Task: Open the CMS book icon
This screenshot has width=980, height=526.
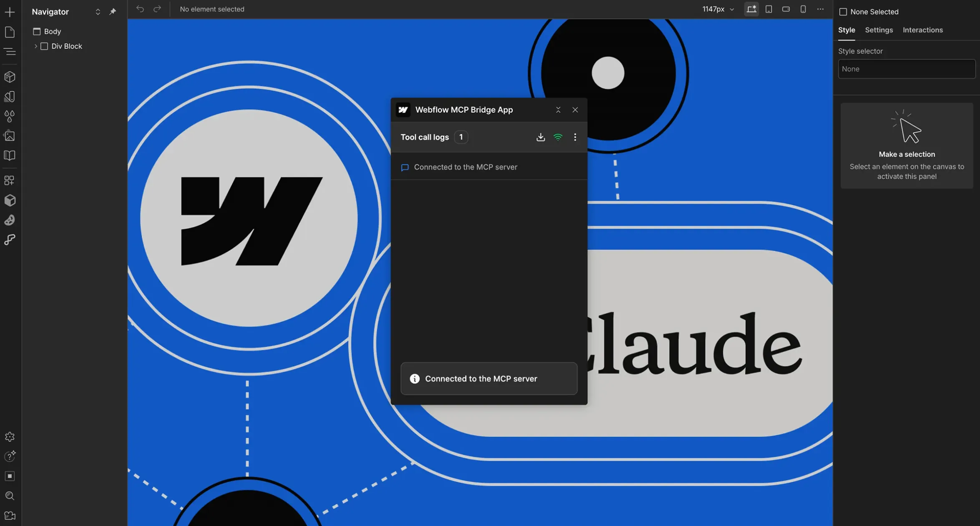Action: [x=10, y=155]
